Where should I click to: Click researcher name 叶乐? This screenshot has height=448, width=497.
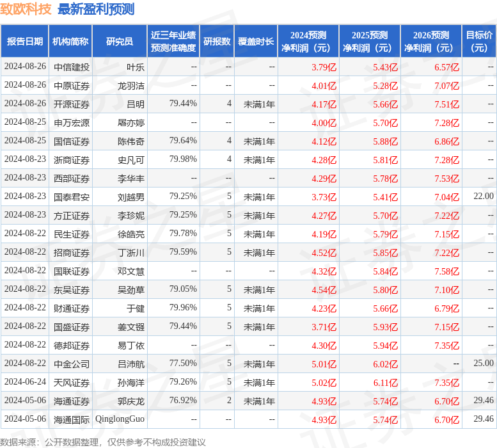[136, 67]
